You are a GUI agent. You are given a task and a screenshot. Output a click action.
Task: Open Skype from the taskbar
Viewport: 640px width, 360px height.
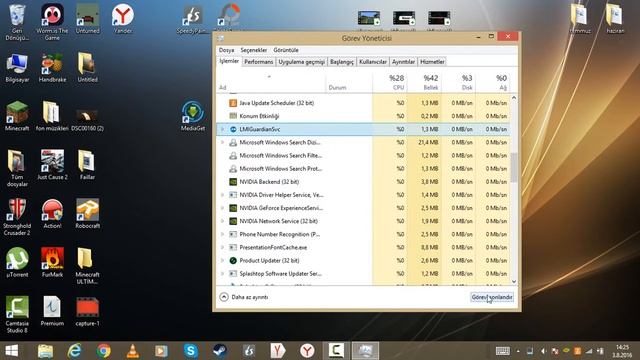191,351
